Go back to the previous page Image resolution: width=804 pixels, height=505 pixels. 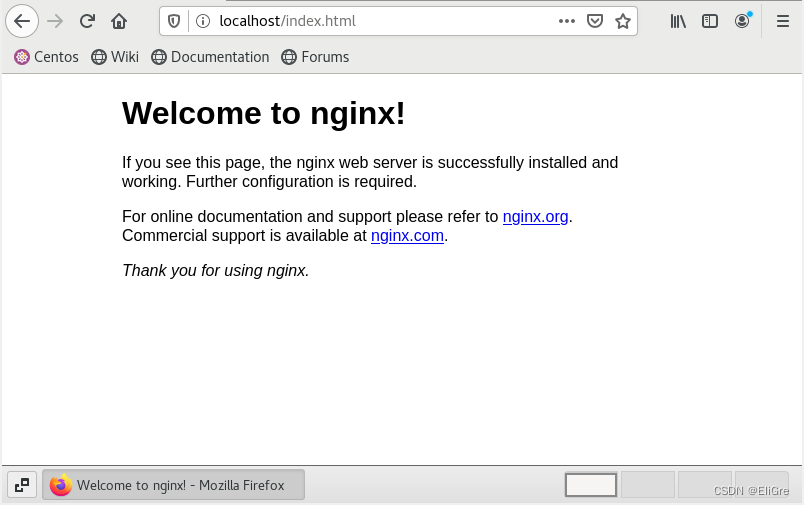click(x=22, y=21)
